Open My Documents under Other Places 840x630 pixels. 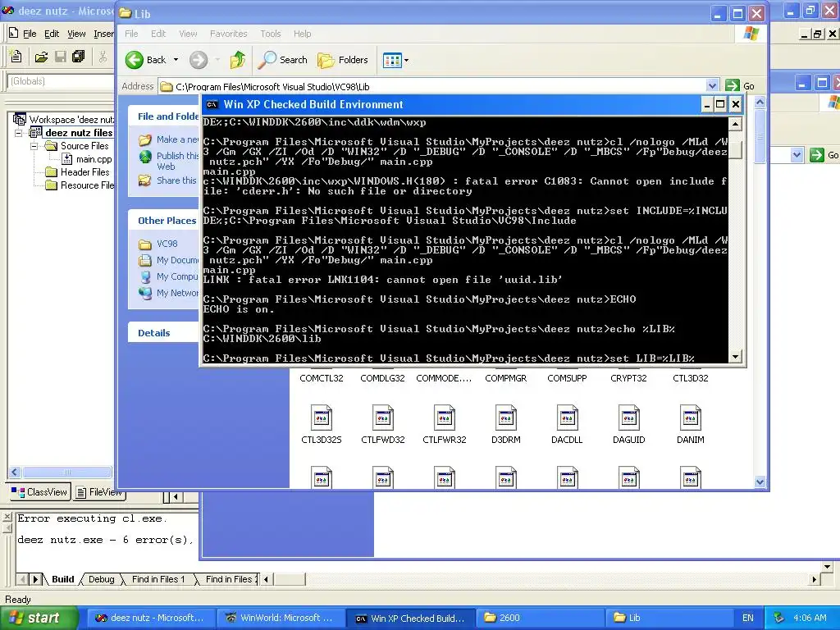(177, 260)
